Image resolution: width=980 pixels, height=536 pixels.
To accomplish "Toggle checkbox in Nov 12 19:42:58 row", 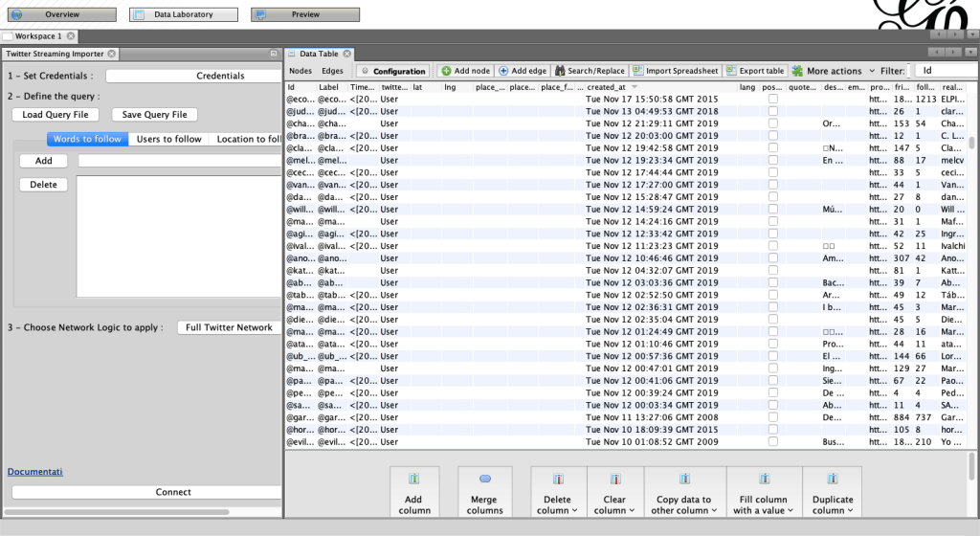I will tap(773, 148).
